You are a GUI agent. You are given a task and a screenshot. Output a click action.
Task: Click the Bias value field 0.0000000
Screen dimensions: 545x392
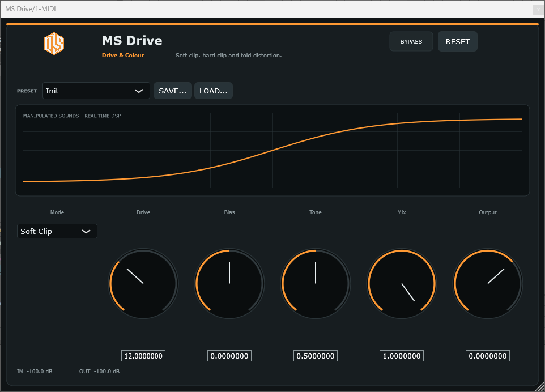click(229, 356)
